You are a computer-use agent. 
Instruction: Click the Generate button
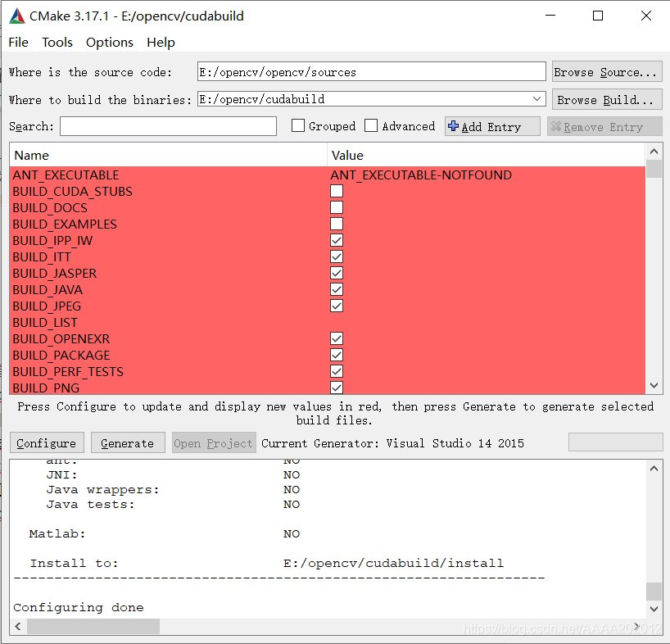point(128,443)
